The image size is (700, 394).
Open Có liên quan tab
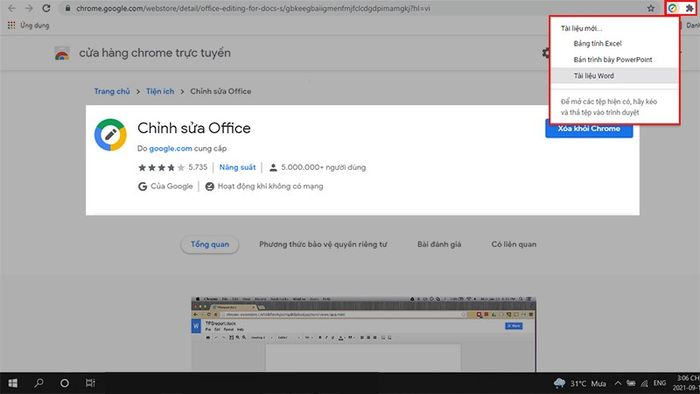514,245
